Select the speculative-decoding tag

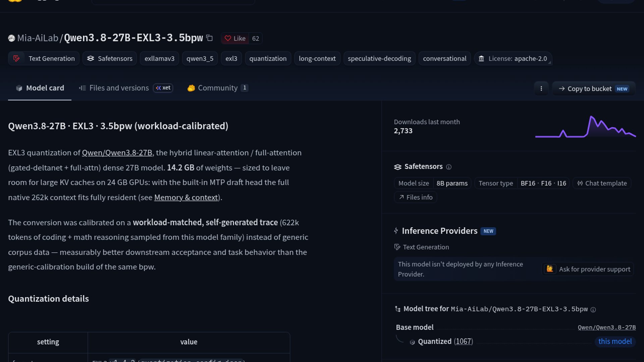click(x=379, y=58)
